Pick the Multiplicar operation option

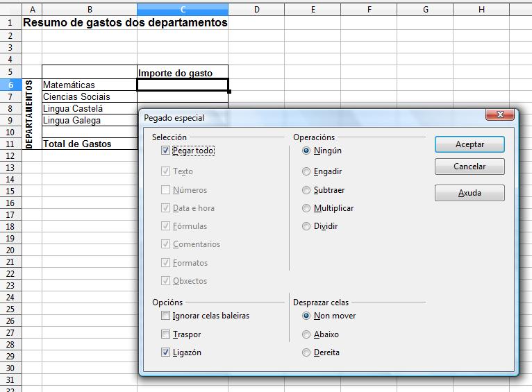[x=306, y=208]
